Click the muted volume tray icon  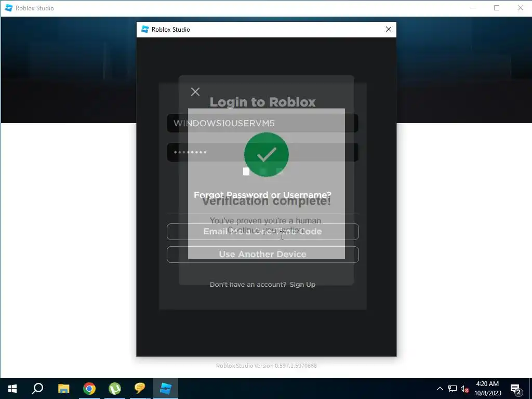(x=464, y=389)
